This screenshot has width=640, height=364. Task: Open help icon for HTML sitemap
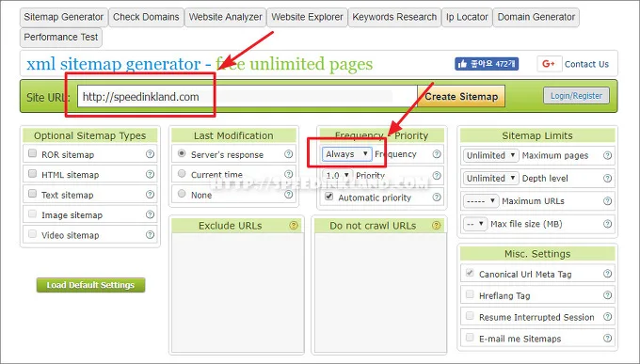click(x=150, y=174)
